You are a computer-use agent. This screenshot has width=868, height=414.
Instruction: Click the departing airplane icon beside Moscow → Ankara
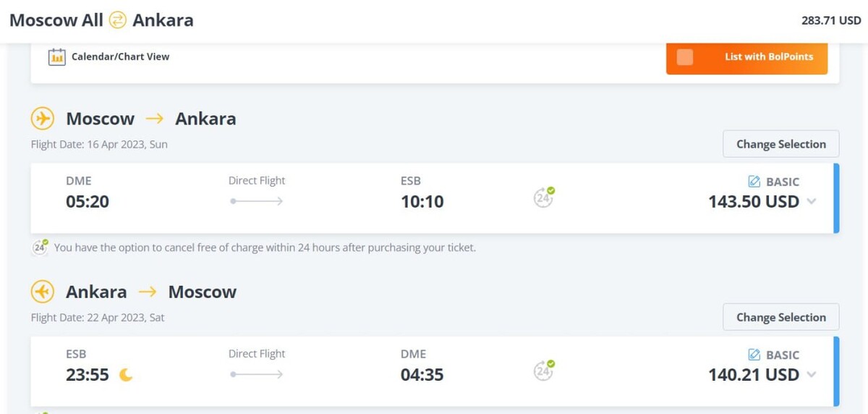pyautogui.click(x=43, y=119)
